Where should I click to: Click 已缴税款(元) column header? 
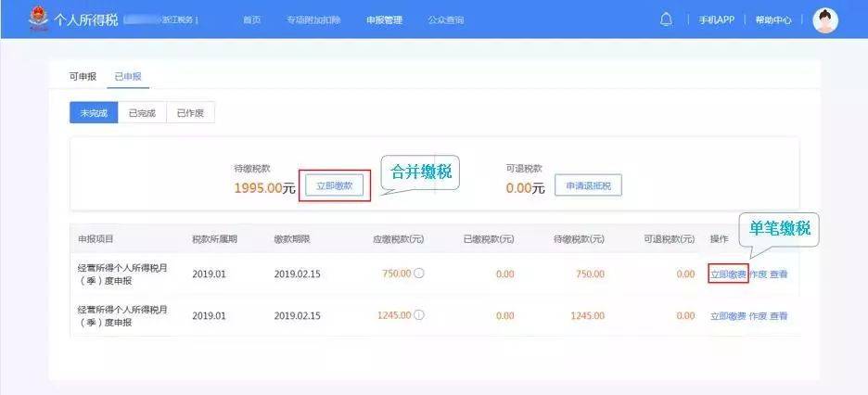pos(488,239)
